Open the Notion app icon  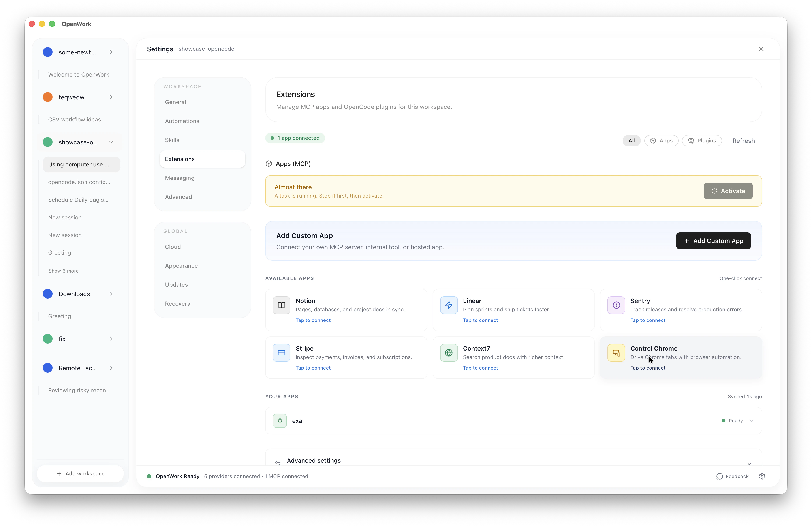click(x=281, y=305)
